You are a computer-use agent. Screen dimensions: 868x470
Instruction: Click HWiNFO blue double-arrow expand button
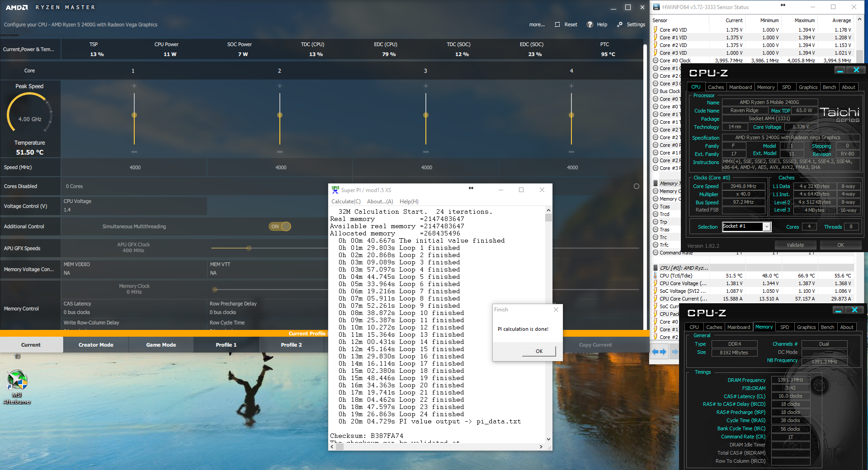(x=659, y=352)
